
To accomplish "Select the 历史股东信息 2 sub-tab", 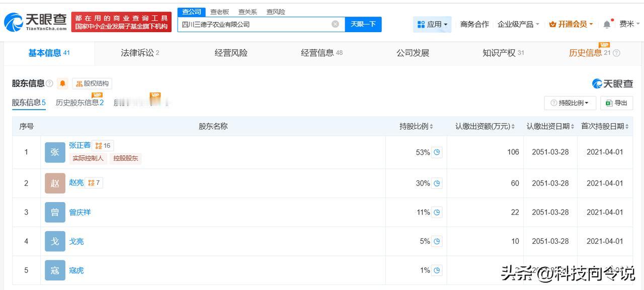I will point(79,103).
